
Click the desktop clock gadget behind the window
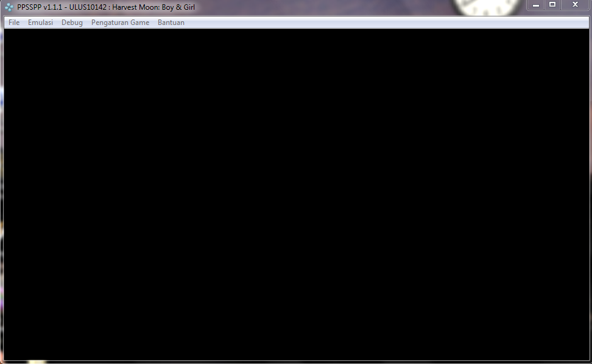pos(481,6)
